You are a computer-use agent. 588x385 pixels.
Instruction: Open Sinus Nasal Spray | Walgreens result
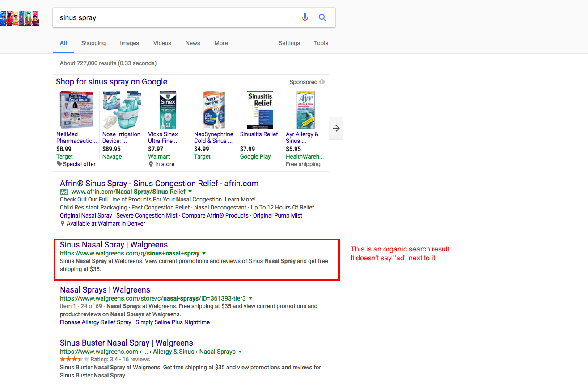[114, 245]
